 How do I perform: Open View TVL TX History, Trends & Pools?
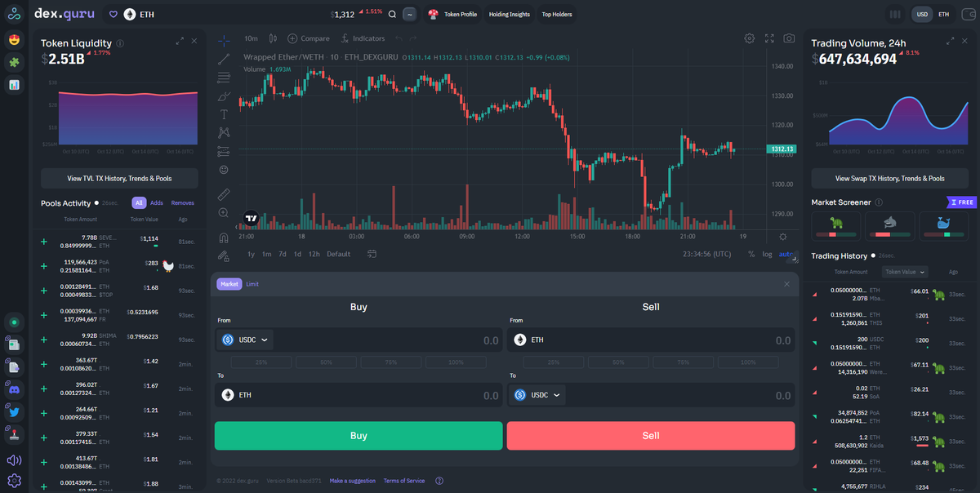coord(119,178)
